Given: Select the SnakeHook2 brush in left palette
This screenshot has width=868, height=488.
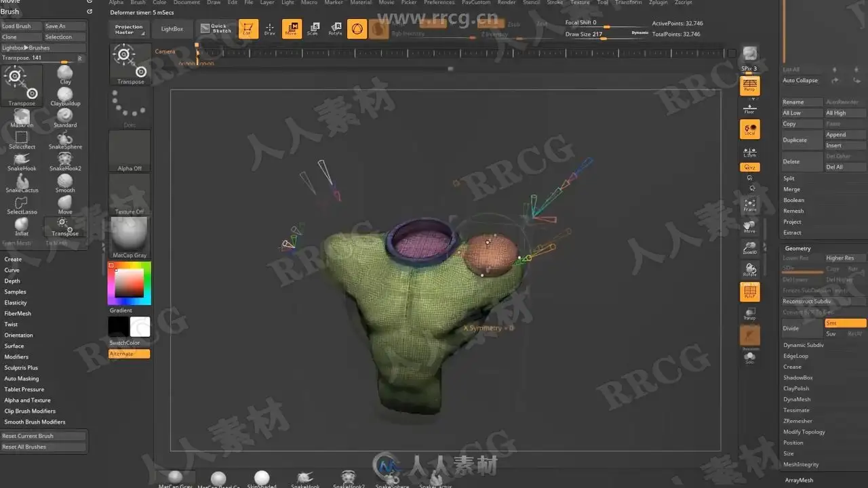Looking at the screenshot, I should pos(65,161).
